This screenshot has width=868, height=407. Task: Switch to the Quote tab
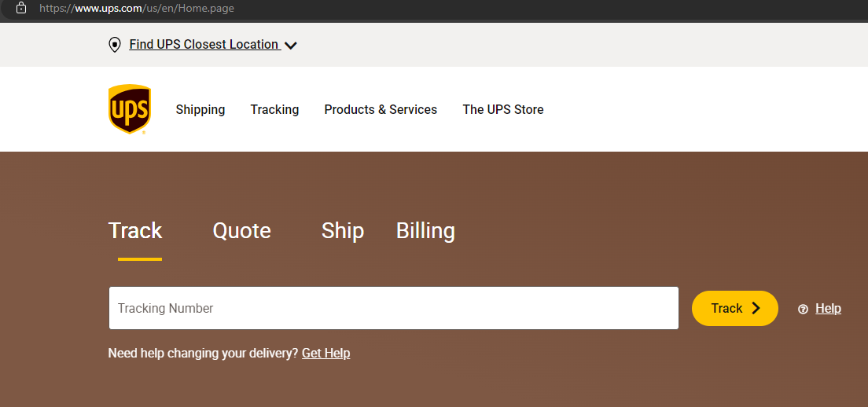pos(241,231)
